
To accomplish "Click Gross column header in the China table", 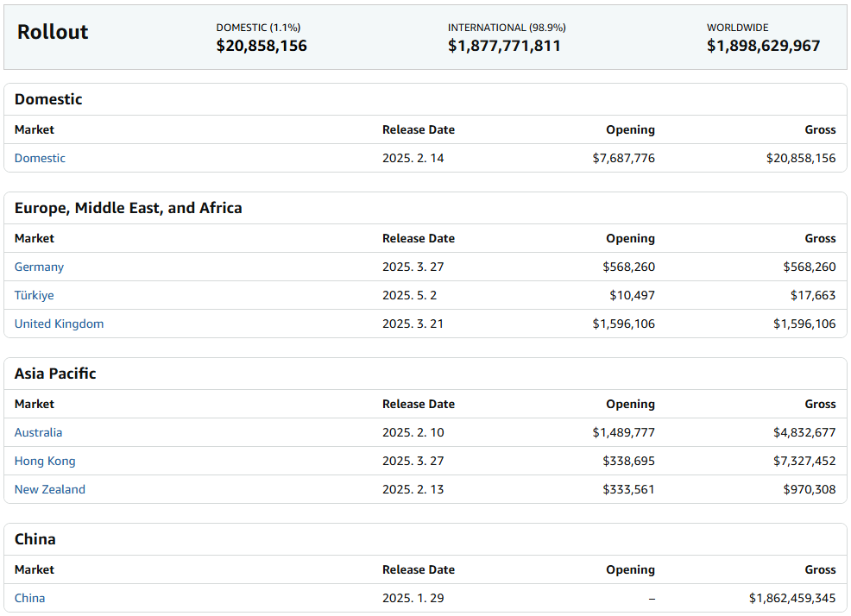I will [820, 569].
